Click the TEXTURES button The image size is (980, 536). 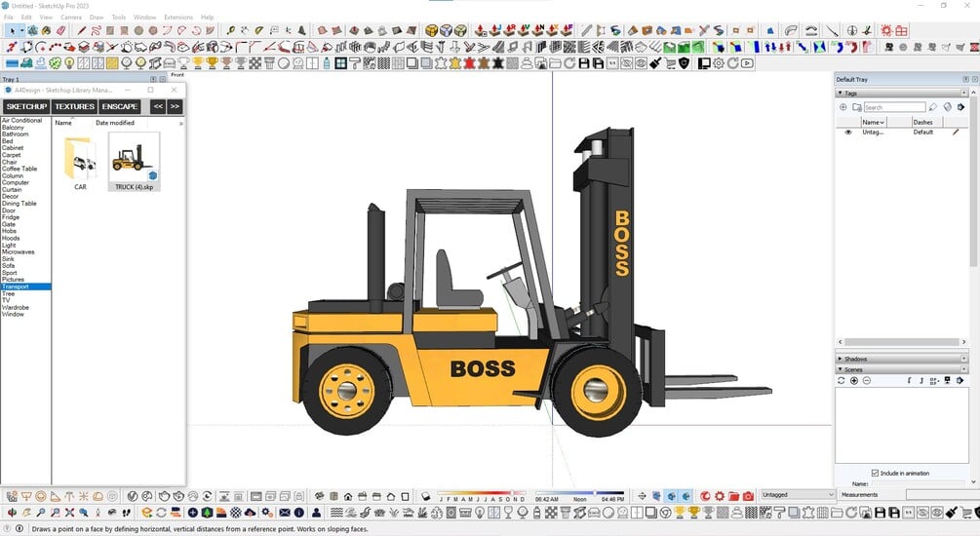tap(74, 107)
